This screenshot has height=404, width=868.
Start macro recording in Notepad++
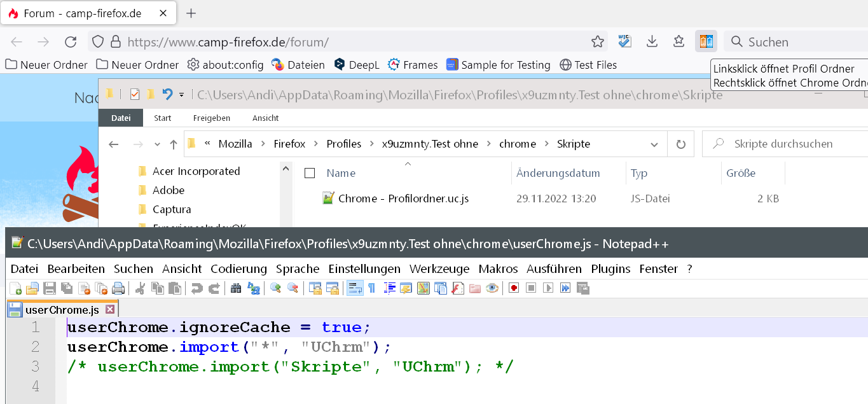click(514, 288)
